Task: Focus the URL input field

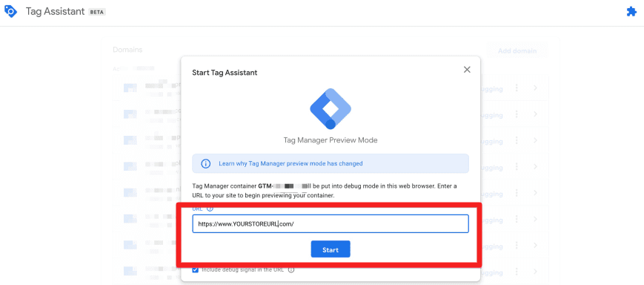Action: pos(331,223)
